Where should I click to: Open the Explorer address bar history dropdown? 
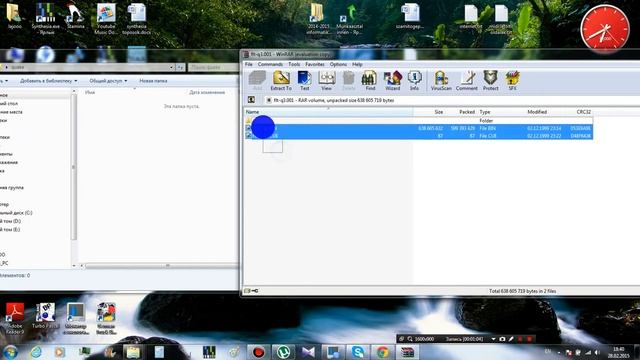click(x=171, y=67)
